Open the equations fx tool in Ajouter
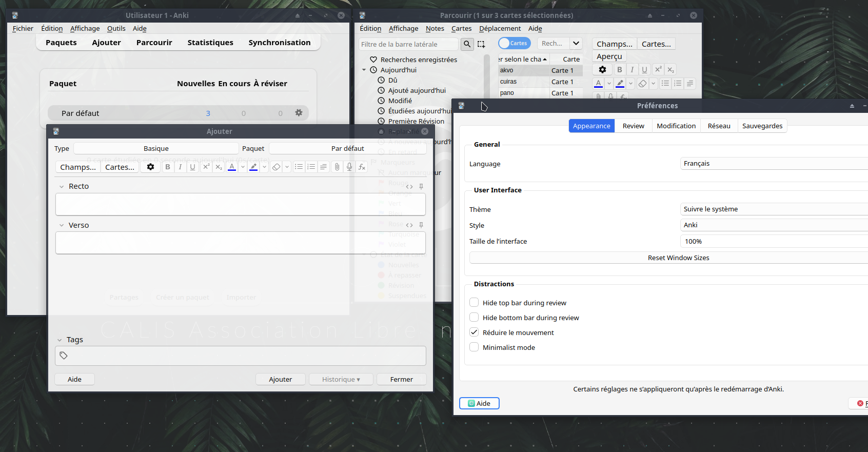This screenshot has height=452, width=868. pos(362,167)
